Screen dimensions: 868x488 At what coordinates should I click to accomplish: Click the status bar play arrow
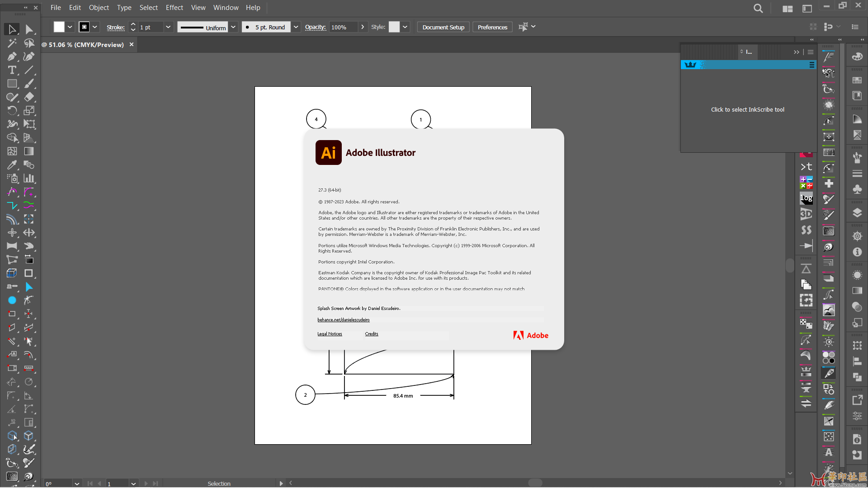pos(281,483)
